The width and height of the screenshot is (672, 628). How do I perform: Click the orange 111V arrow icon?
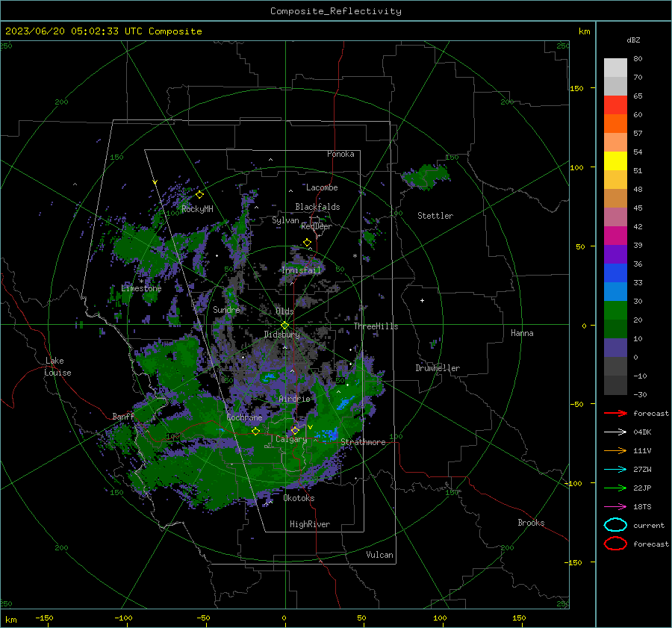tap(615, 450)
